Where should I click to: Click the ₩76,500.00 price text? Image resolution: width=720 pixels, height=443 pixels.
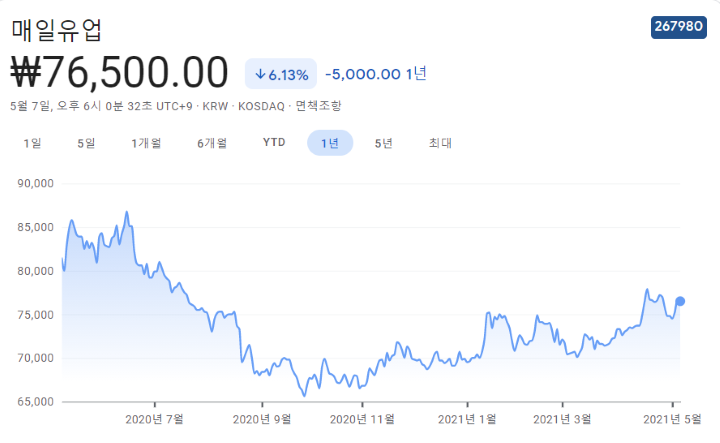[x=119, y=72]
